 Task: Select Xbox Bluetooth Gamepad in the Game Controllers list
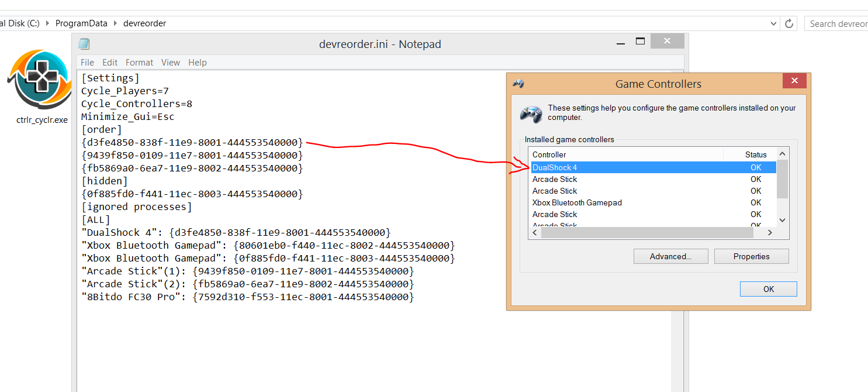(x=653, y=202)
